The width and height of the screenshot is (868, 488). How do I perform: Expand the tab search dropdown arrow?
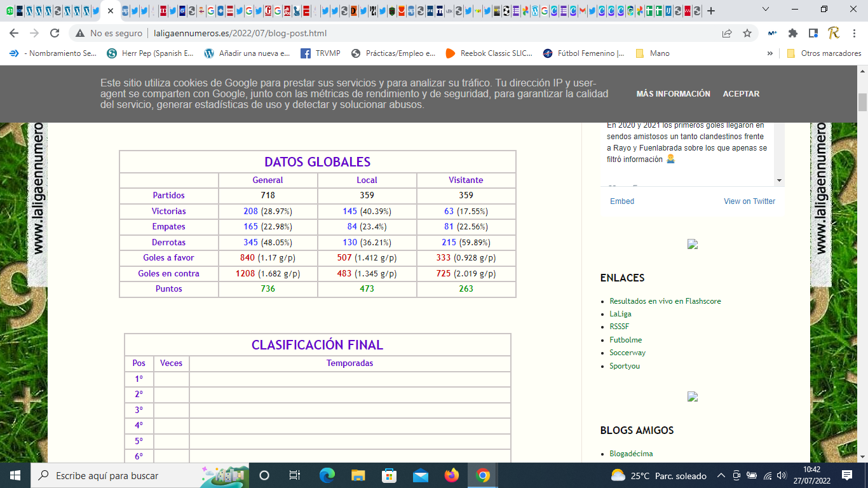pyautogui.click(x=766, y=10)
